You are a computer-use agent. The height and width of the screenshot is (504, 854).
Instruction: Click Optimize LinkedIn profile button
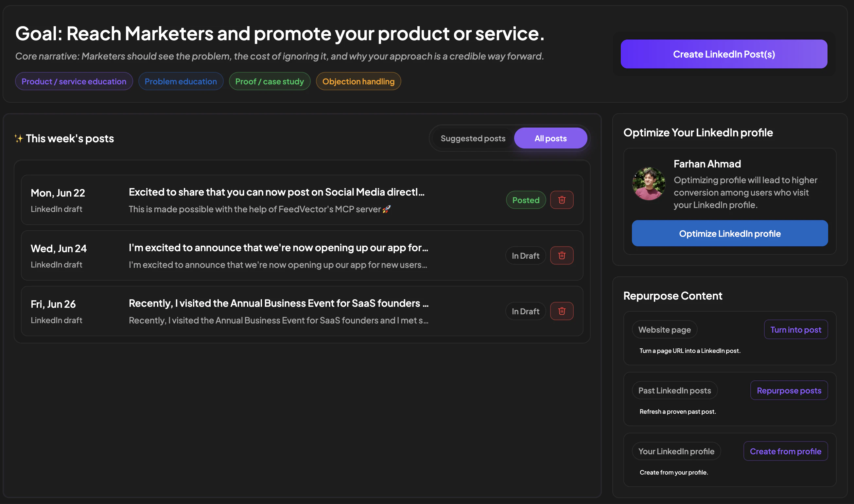(729, 233)
